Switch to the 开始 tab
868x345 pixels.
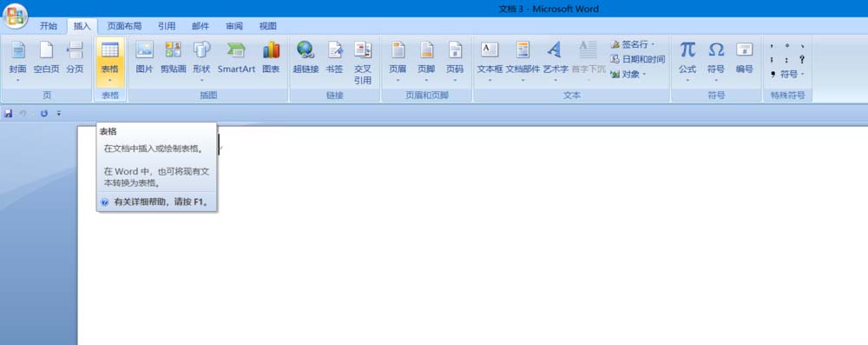[x=48, y=26]
